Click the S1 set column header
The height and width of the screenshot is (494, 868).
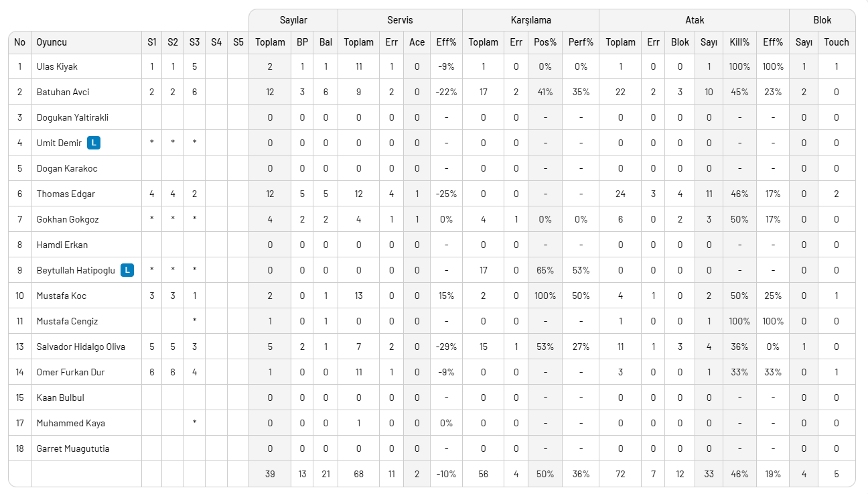[x=152, y=42]
